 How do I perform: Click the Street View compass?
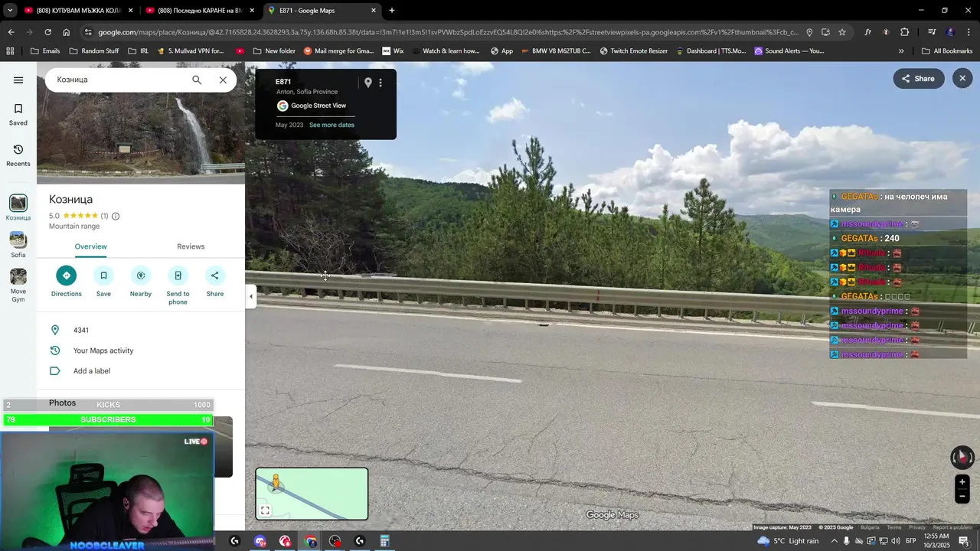tap(962, 458)
